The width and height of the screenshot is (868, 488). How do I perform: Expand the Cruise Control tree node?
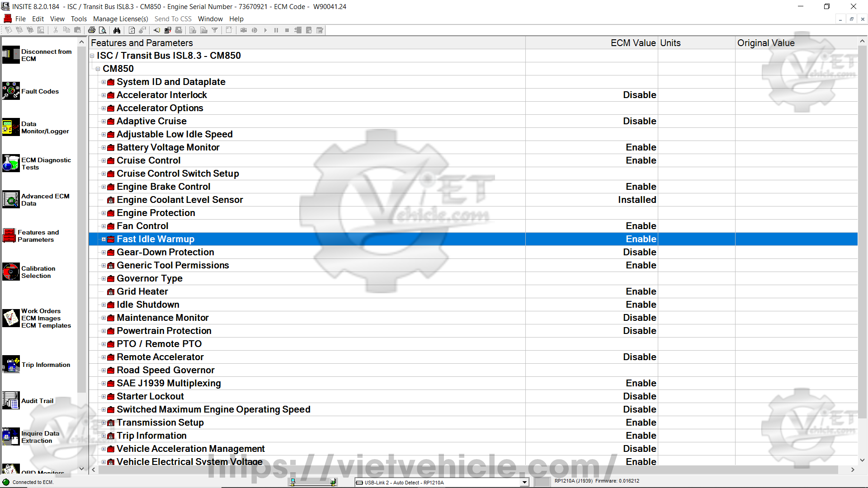coord(104,161)
